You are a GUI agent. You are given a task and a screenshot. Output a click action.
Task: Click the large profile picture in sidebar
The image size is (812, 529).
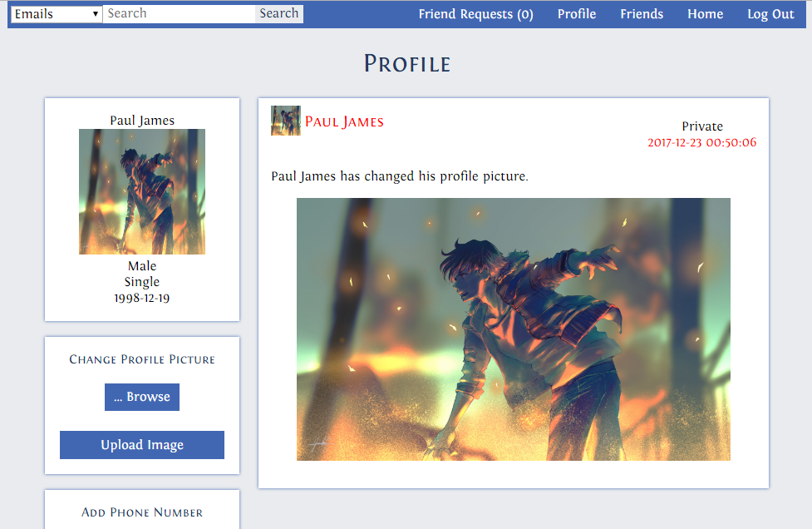tap(142, 191)
